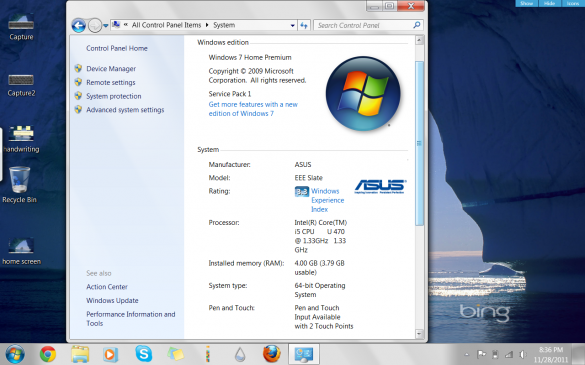The height and width of the screenshot is (365, 585).
Task: Open the Recycle Bin desktop icon
Action: coord(19,185)
